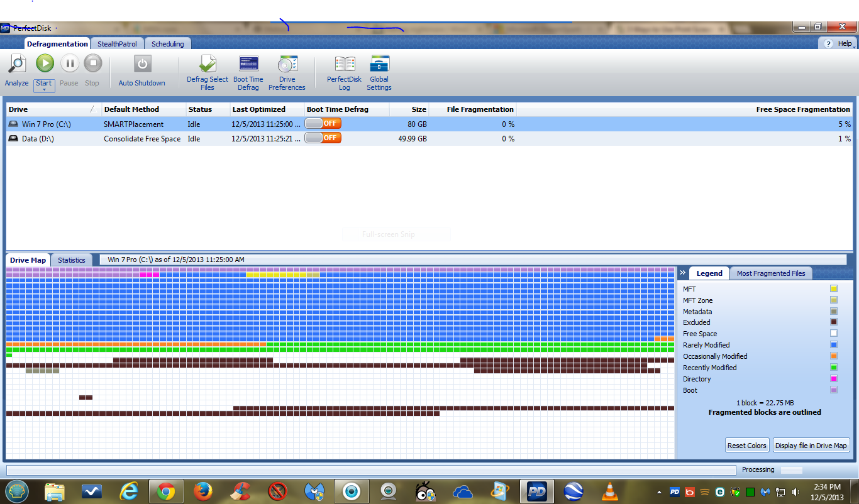Viewport: 859px width, 504px height.
Task: Click the MFT yellow color swatch
Action: point(834,288)
